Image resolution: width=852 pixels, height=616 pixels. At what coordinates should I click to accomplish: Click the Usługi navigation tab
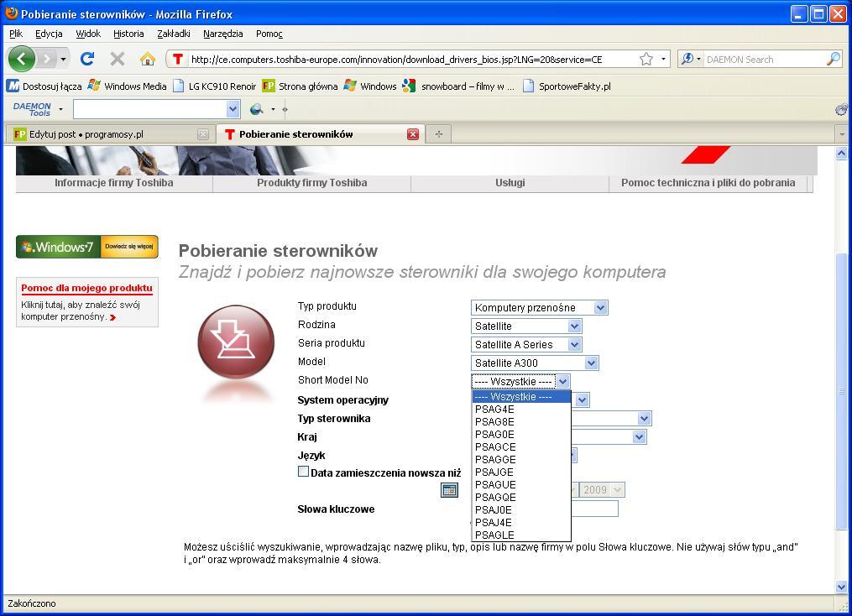coord(510,183)
